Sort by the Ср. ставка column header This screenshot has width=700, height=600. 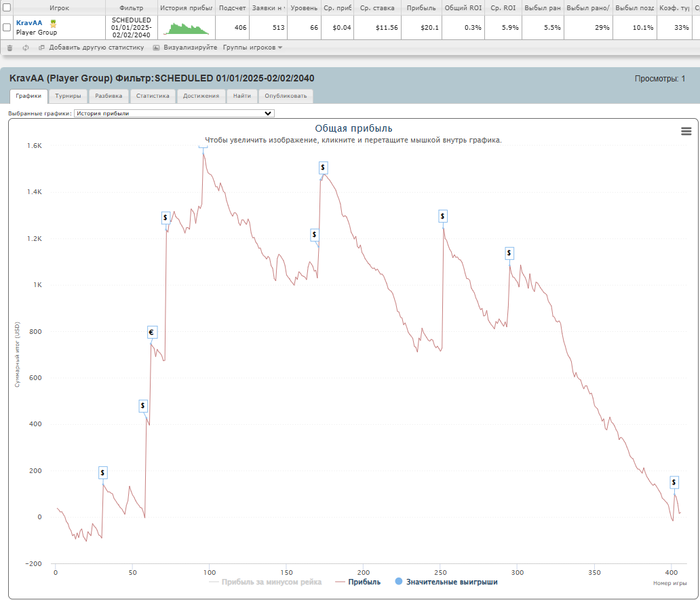coord(377,8)
